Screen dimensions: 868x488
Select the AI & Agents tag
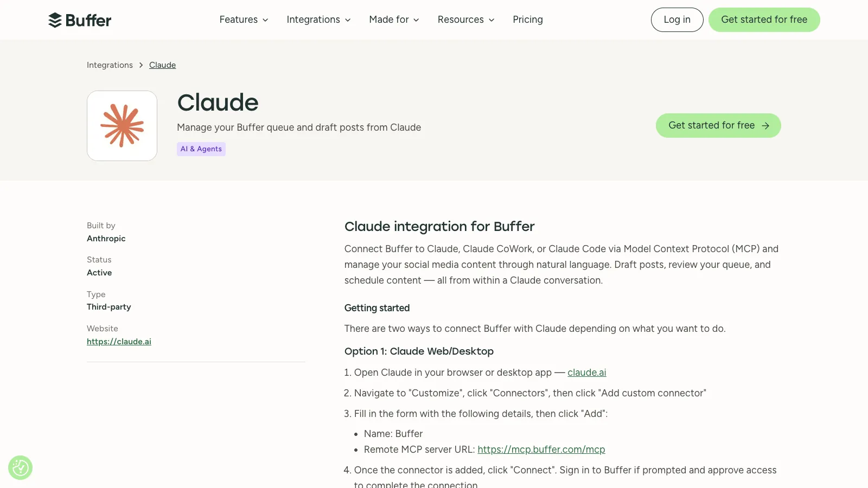point(201,149)
